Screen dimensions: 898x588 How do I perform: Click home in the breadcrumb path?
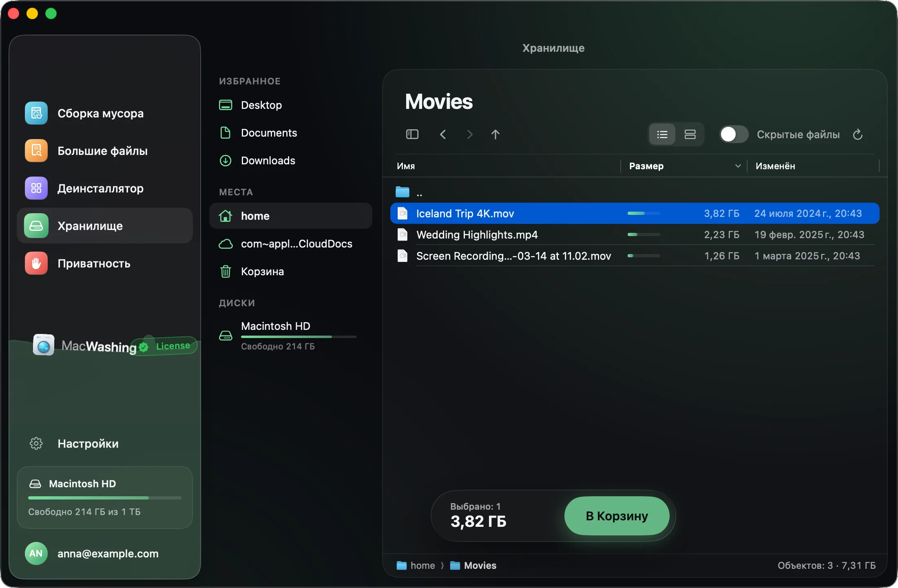coord(416,565)
